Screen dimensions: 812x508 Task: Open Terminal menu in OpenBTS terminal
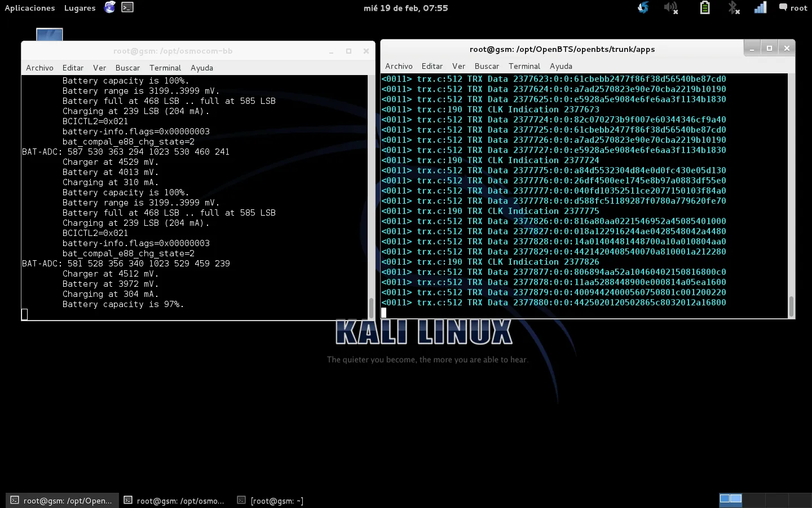pyautogui.click(x=524, y=66)
